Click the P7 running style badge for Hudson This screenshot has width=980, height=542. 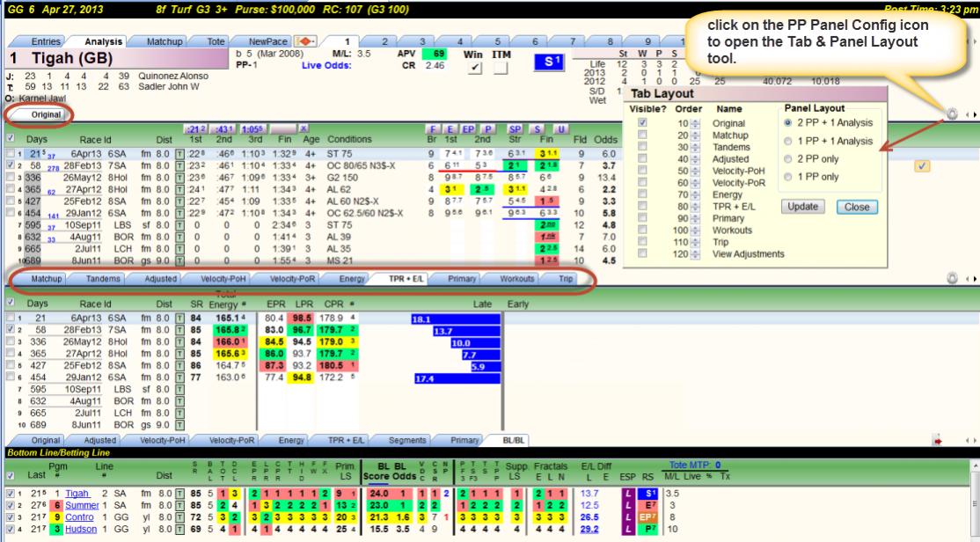point(647,529)
